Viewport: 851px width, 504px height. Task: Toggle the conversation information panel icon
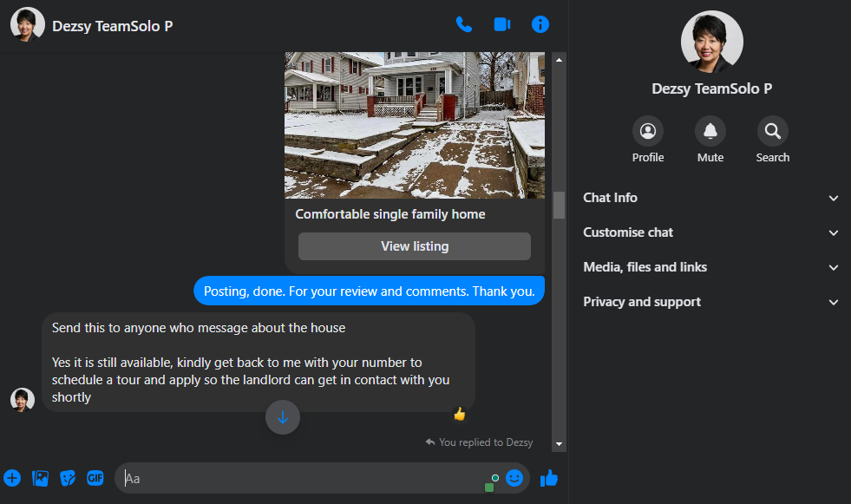tap(540, 24)
